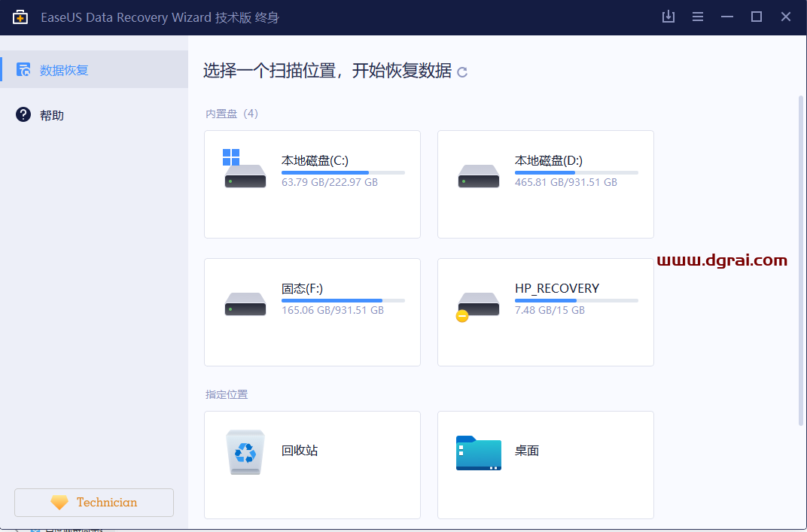807x532 pixels.
Task: Click the help question mark icon
Action: pyautogui.click(x=23, y=114)
